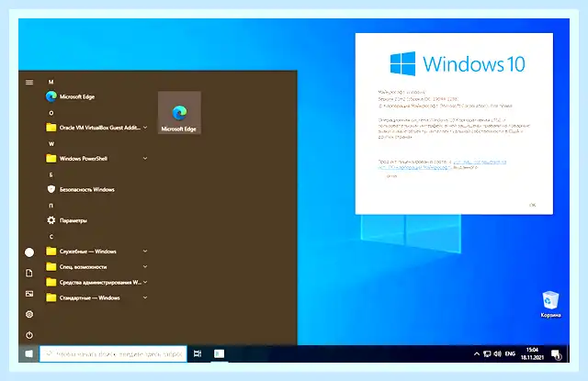Open the notification center icon

556,354
